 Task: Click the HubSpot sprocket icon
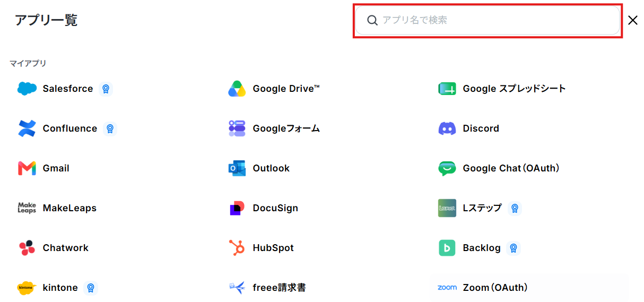237,248
